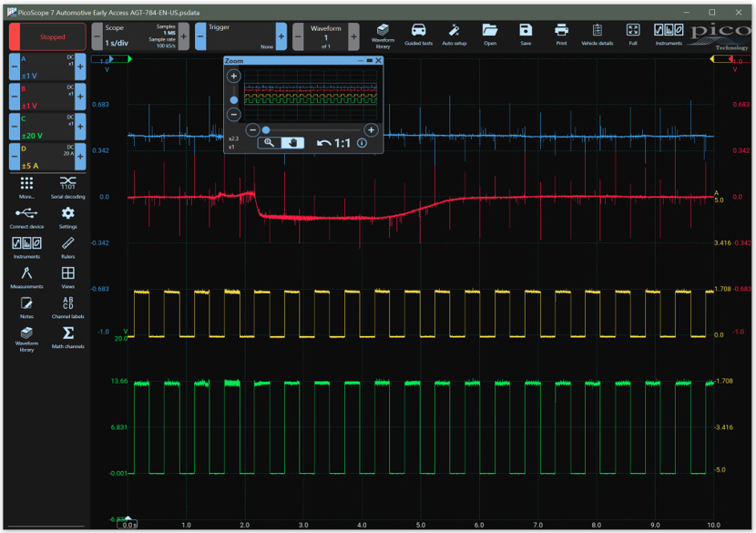This screenshot has height=533, width=756.
Task: Open the Math channels panel
Action: point(67,336)
